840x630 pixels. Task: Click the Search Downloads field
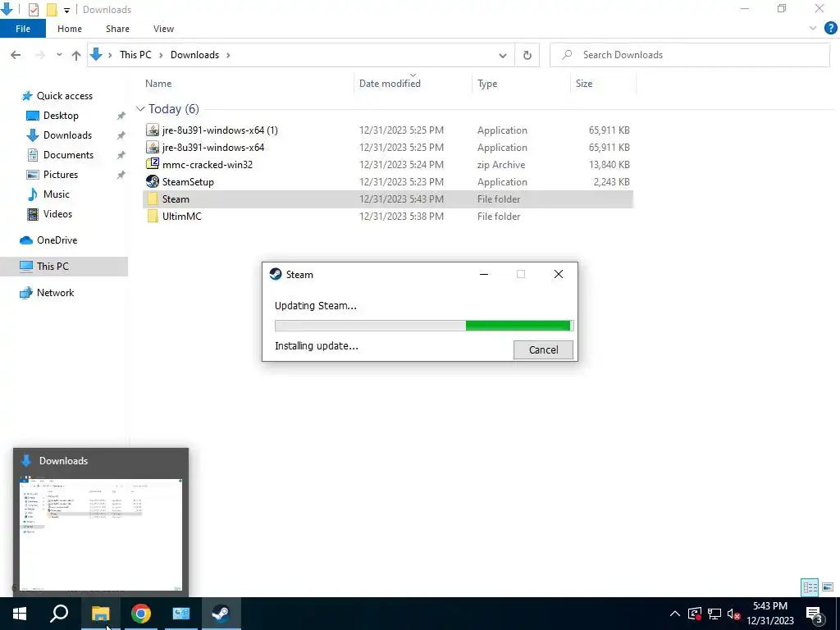pos(689,55)
